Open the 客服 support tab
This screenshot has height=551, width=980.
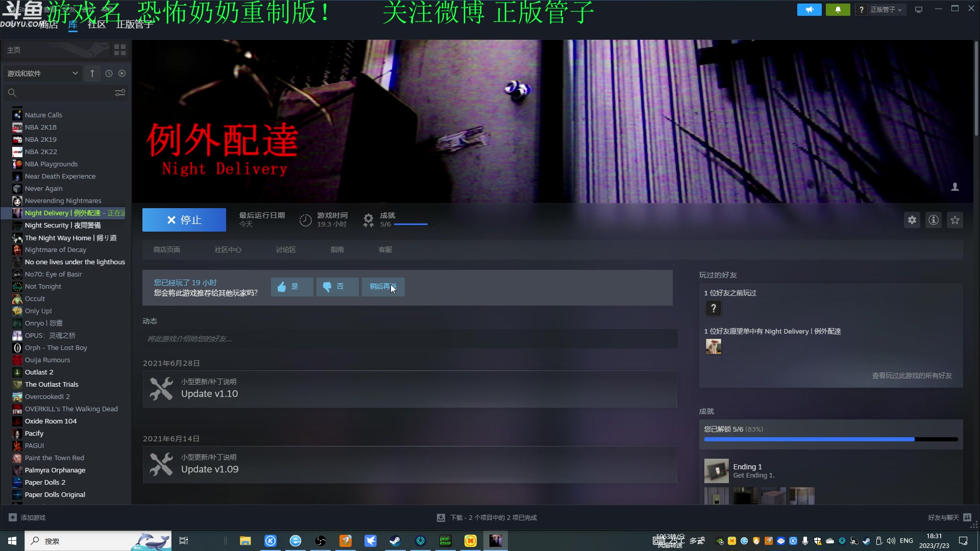(385, 249)
